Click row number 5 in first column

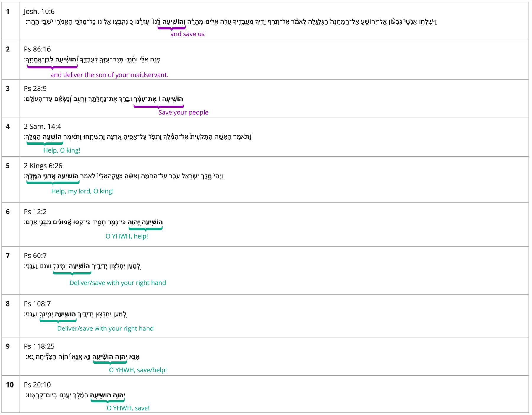[x=8, y=166]
